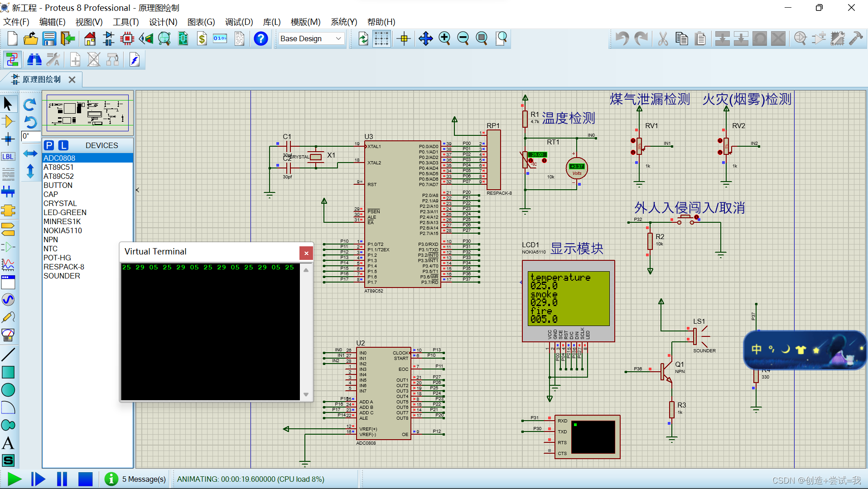This screenshot has height=489, width=868.
Task: Open the 帮助(H) menu
Action: coord(381,22)
